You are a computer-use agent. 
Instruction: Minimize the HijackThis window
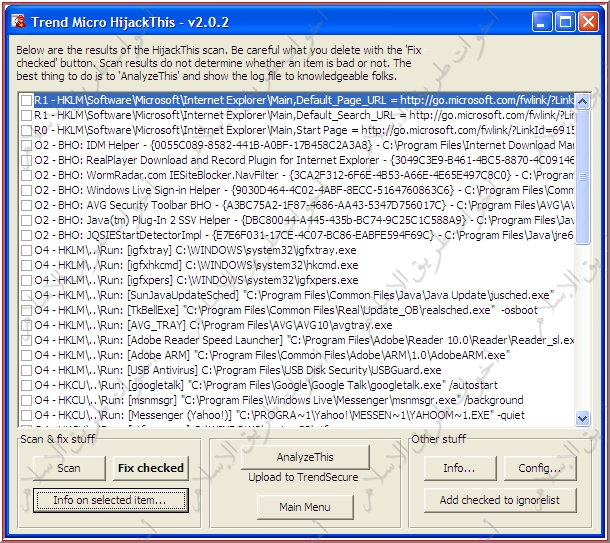(x=542, y=21)
